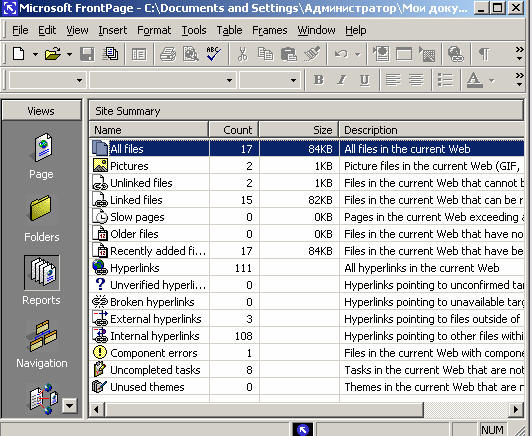The height and width of the screenshot is (436, 532).
Task: Expand the font color dropdown arrow
Action: point(491,80)
